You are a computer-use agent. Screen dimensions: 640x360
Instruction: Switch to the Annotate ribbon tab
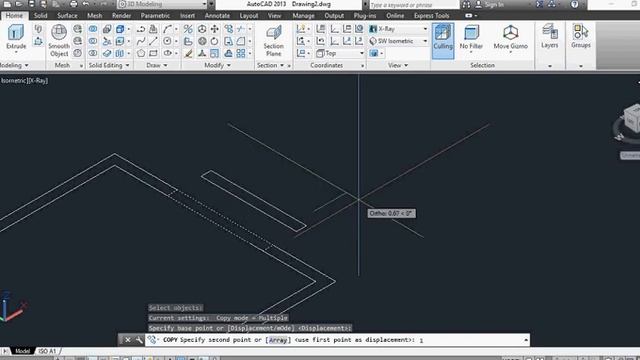click(x=217, y=16)
